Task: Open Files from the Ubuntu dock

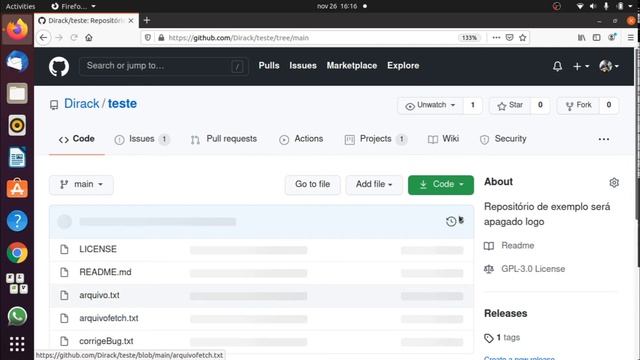Action: pos(17,94)
